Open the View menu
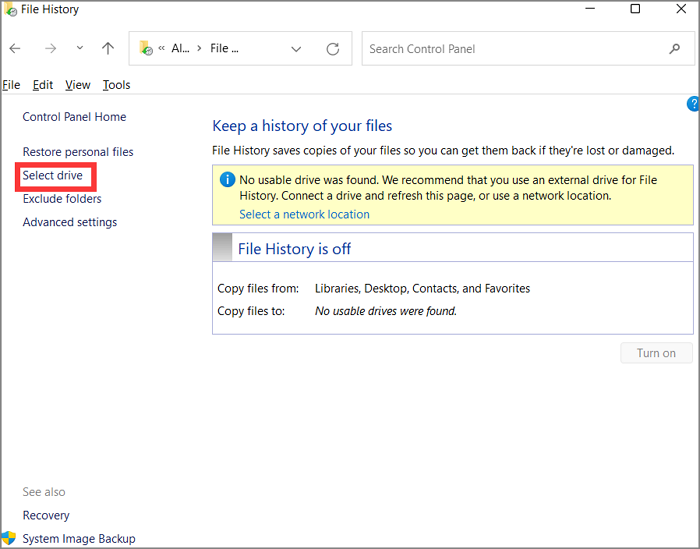This screenshot has width=700, height=549. pyautogui.click(x=78, y=85)
